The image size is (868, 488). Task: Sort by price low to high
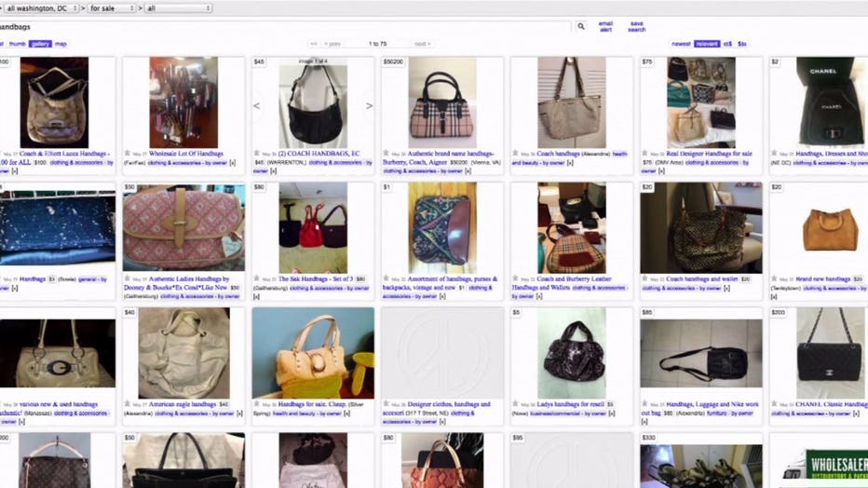click(x=727, y=44)
